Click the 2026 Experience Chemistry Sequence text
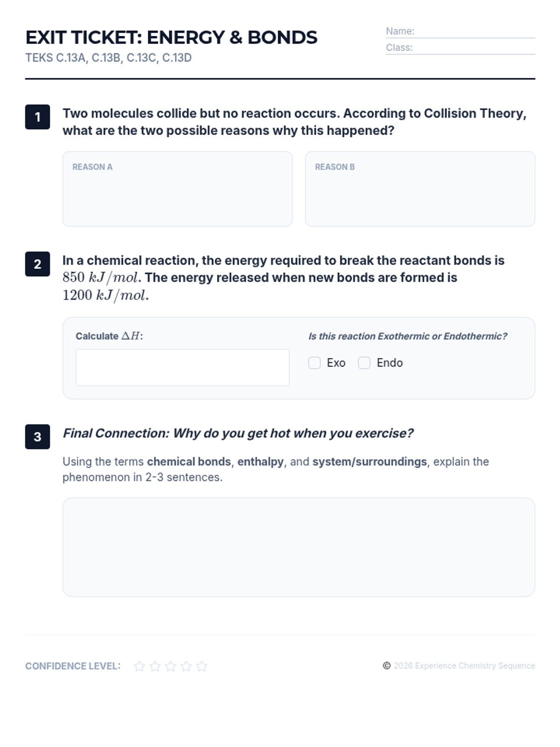The height and width of the screenshot is (747, 560). click(464, 666)
